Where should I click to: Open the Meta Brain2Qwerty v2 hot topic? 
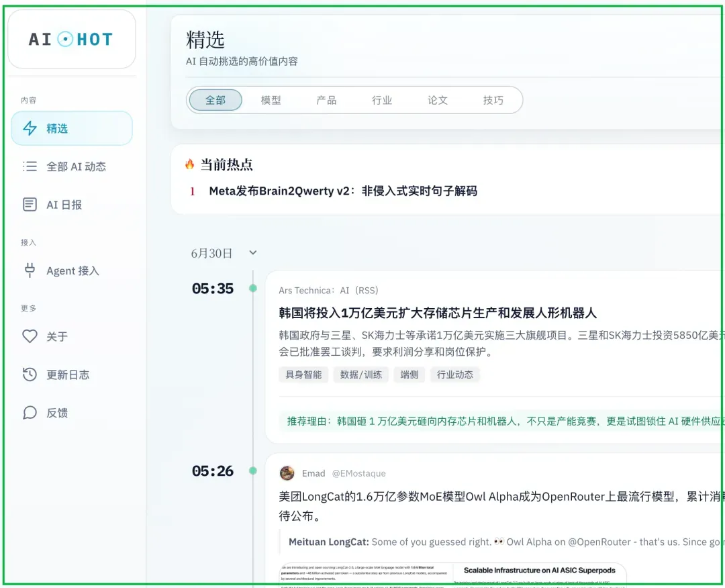point(343,191)
